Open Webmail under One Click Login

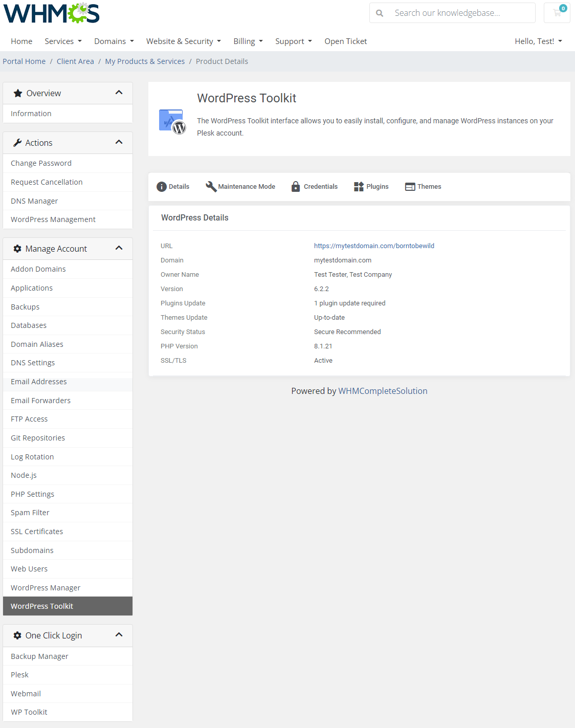(x=68, y=694)
